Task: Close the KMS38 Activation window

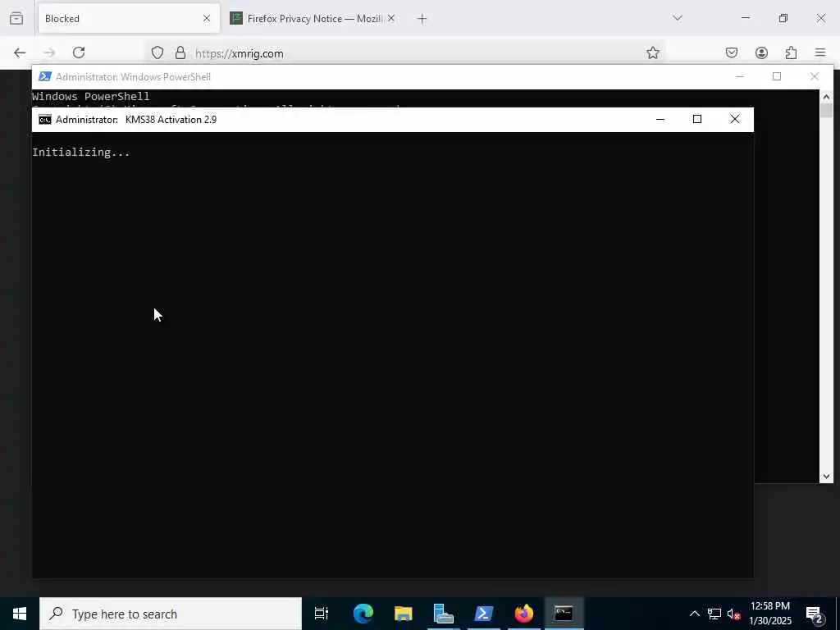Action: point(735,119)
